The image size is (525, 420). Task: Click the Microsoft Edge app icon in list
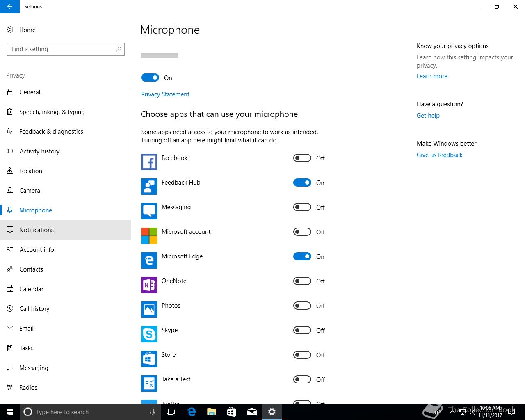tap(149, 260)
